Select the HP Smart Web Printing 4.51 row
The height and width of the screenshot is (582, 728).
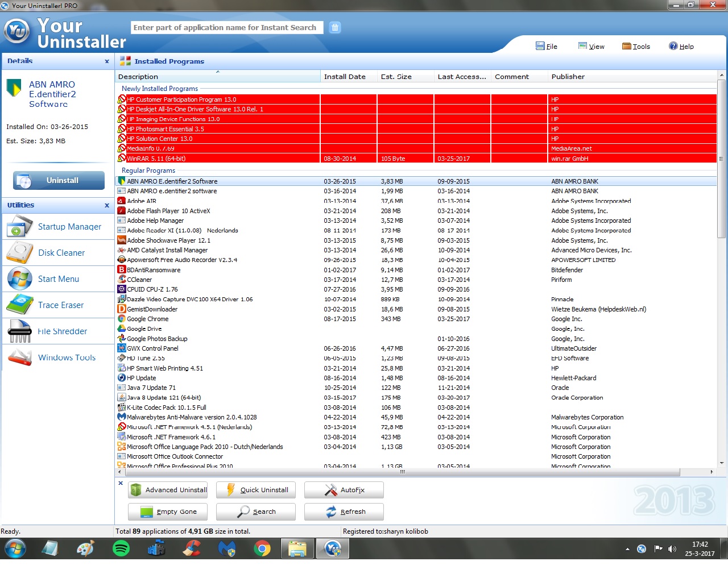pos(416,368)
